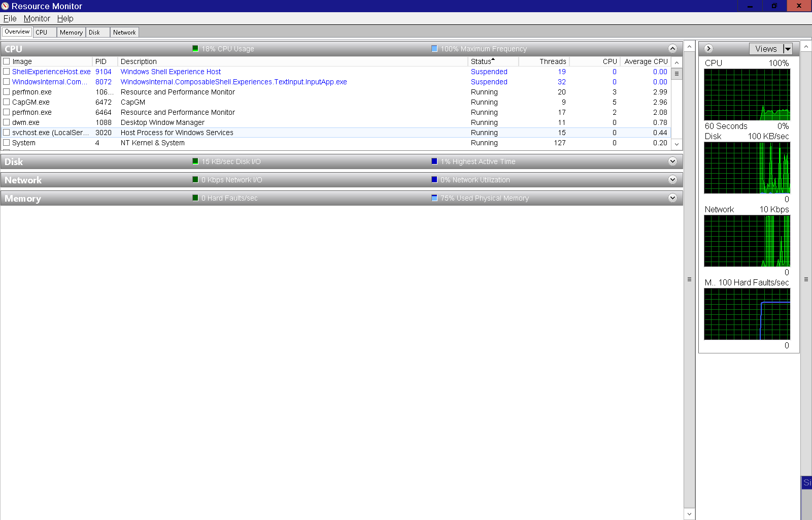Select NT Kernel & System description

153,143
